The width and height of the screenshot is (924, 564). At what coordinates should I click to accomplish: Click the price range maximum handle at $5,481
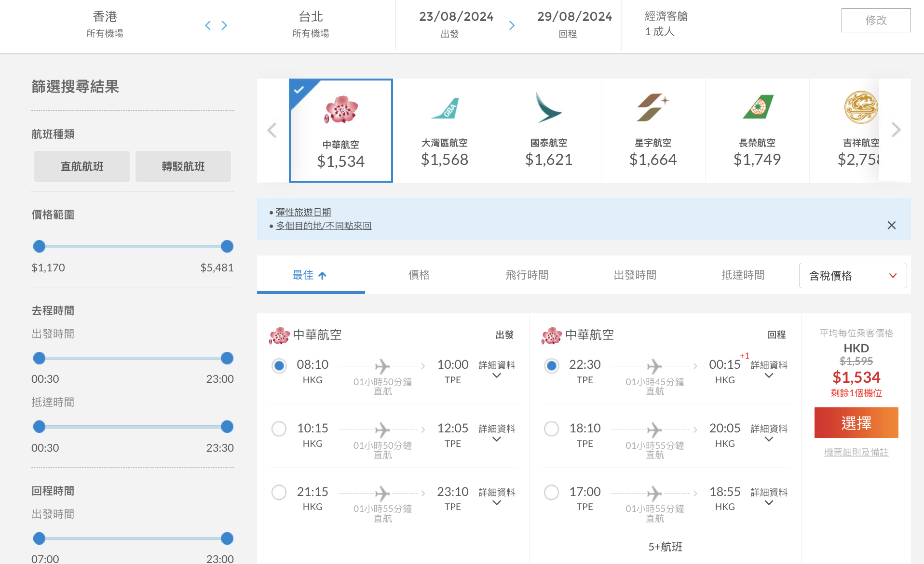click(227, 246)
